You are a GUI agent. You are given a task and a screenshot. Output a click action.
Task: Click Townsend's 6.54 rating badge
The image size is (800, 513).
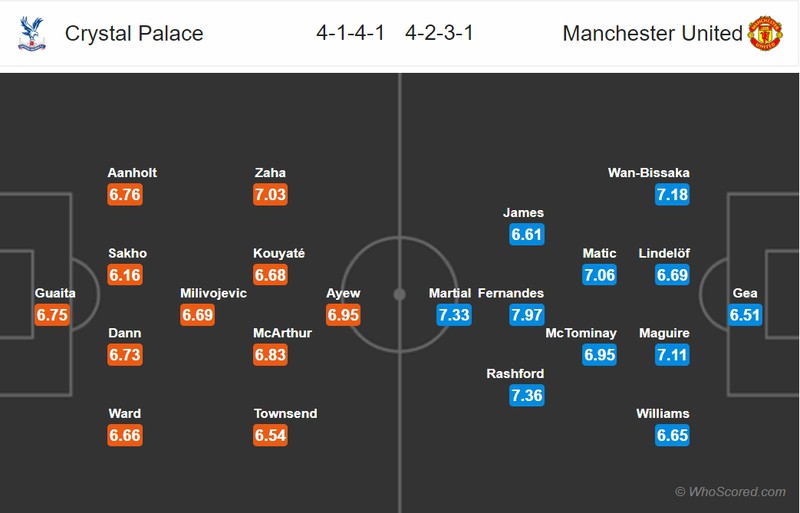point(271,435)
